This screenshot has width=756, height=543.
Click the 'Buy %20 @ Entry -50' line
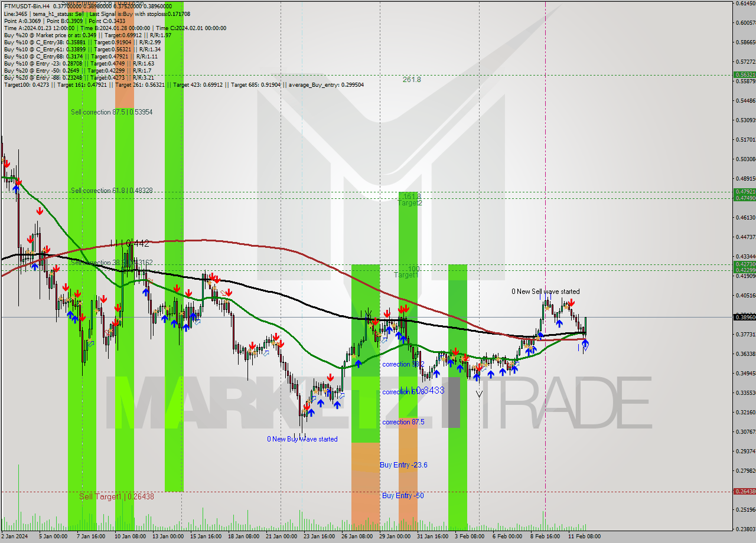[x=78, y=70]
